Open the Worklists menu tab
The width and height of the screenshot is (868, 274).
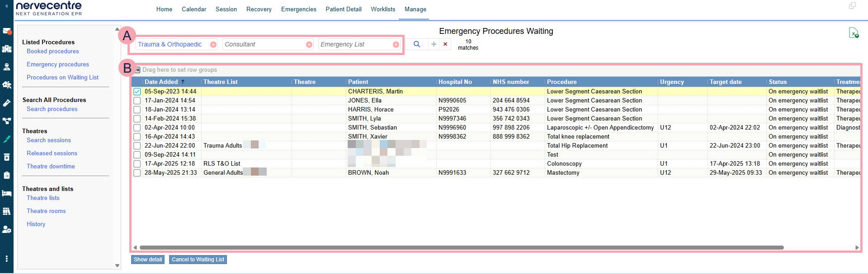pos(383,9)
